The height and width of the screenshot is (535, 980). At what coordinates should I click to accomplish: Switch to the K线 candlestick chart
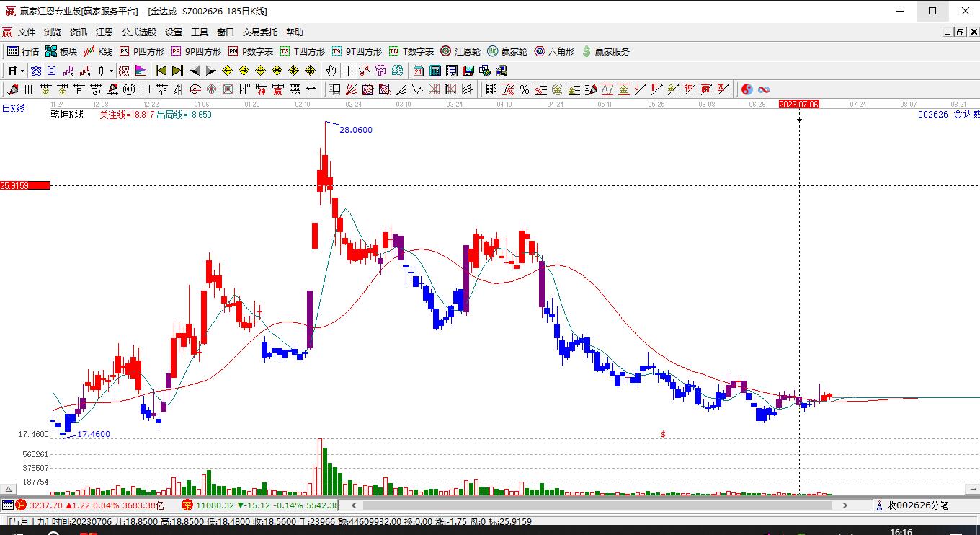pyautogui.click(x=98, y=51)
